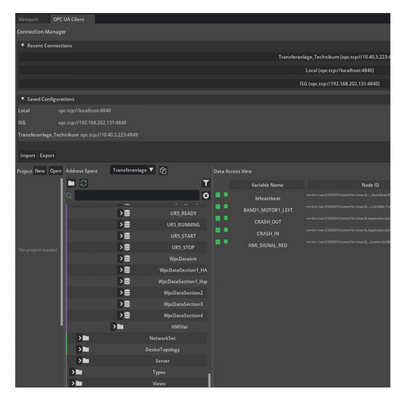Clear the address space search with the X icon
The width and height of the screenshot is (400, 400).
click(206, 196)
